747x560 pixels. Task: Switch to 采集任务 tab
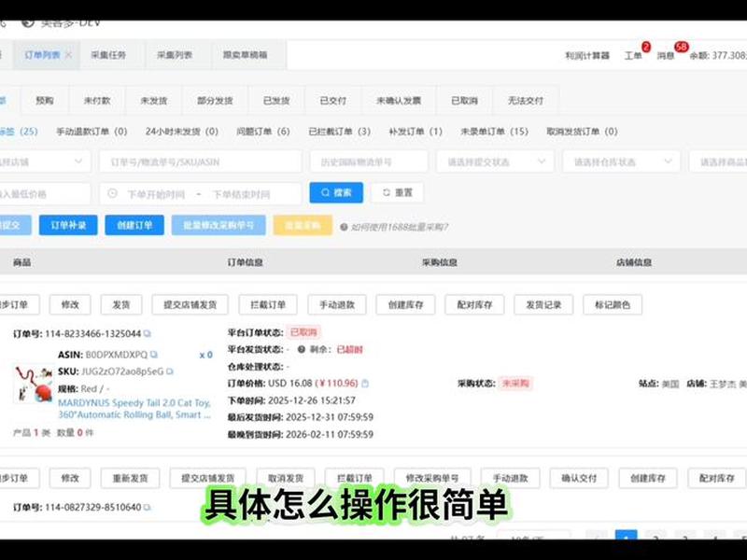108,55
